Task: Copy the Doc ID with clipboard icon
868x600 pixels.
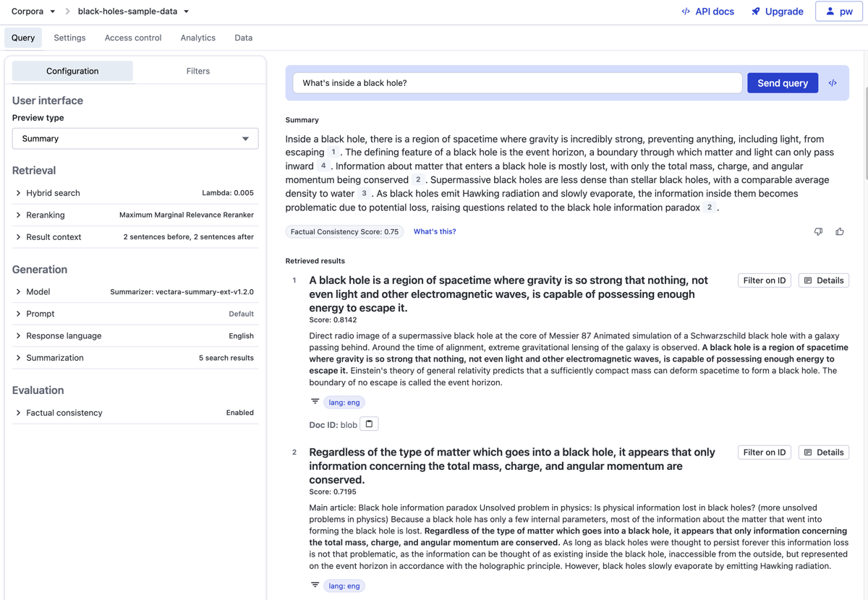Action: 369,424
